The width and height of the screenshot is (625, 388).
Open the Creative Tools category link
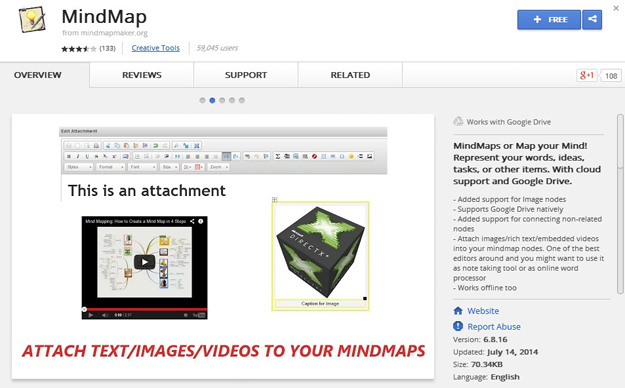pos(155,48)
